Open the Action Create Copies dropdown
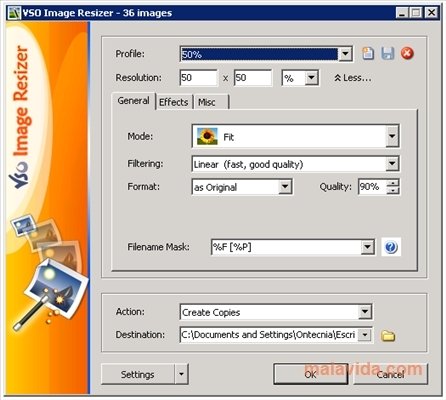This screenshot has height=400, width=446. tap(365, 312)
